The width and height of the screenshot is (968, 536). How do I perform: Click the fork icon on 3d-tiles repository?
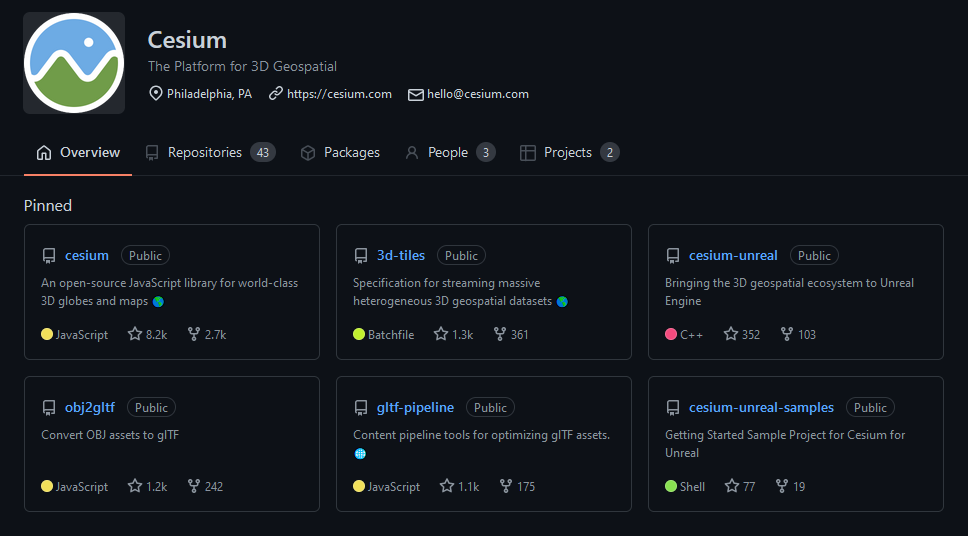(500, 334)
